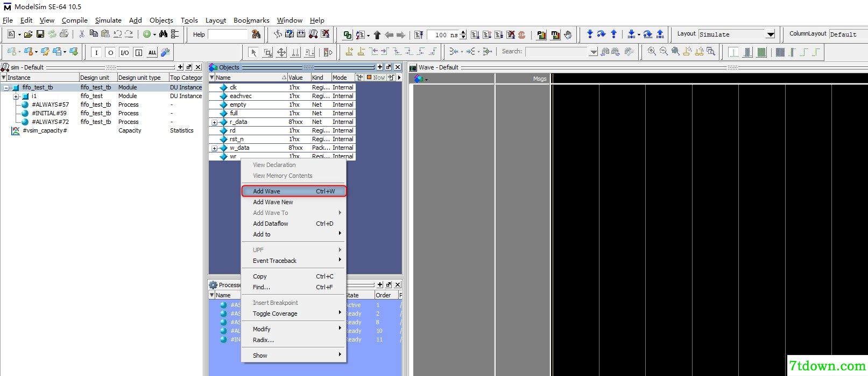Click the black up arrow toolbar icon

377,34
